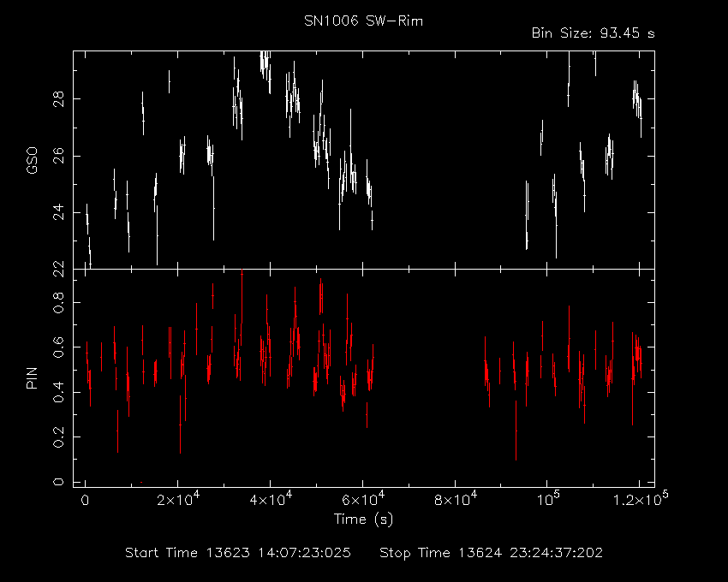Click the 2×10^4 tick label on the time axis
728x582 pixels.
pyautogui.click(x=178, y=499)
